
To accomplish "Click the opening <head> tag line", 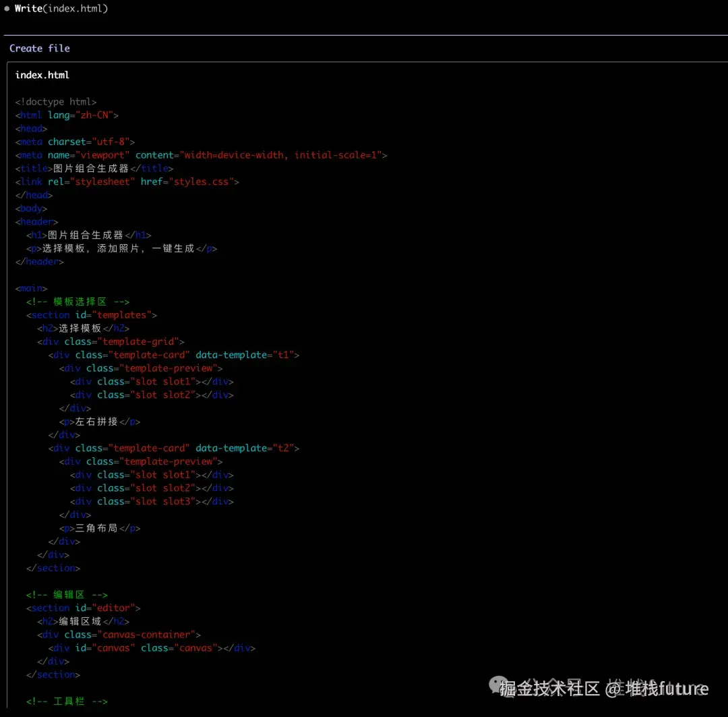I will (x=31, y=128).
